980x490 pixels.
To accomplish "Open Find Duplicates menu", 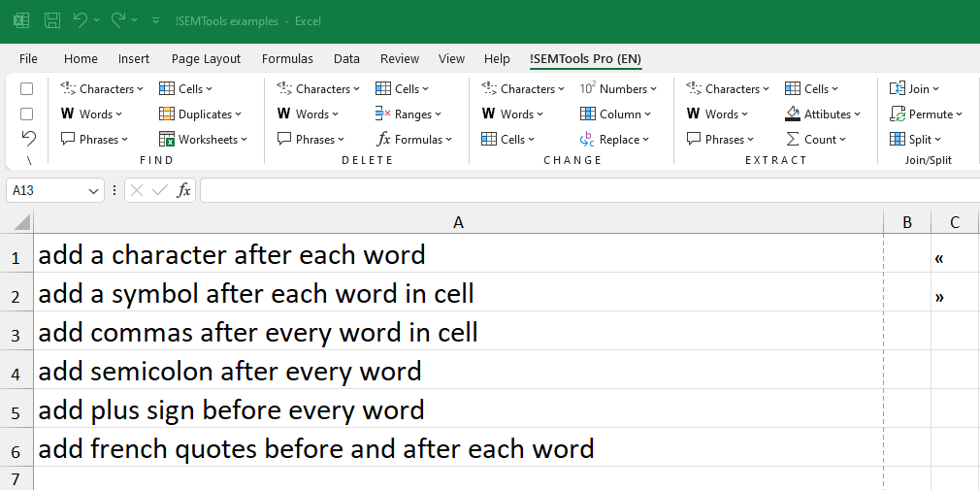I will (x=200, y=114).
